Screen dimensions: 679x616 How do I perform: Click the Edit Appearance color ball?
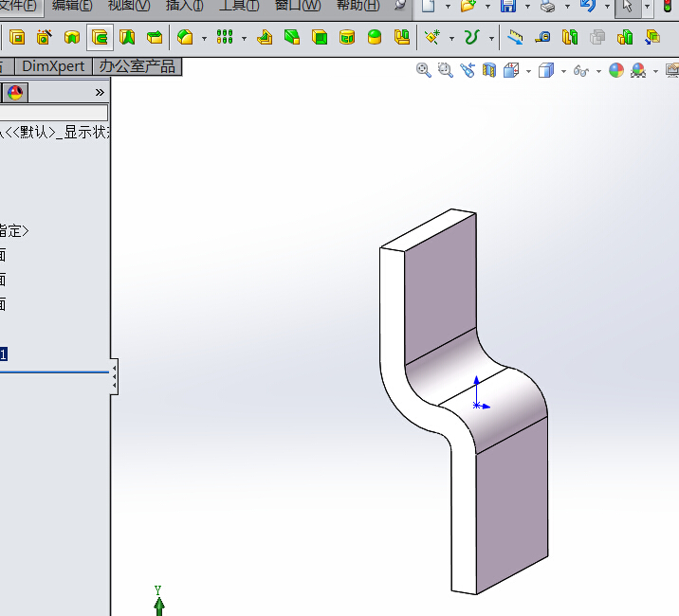616,70
